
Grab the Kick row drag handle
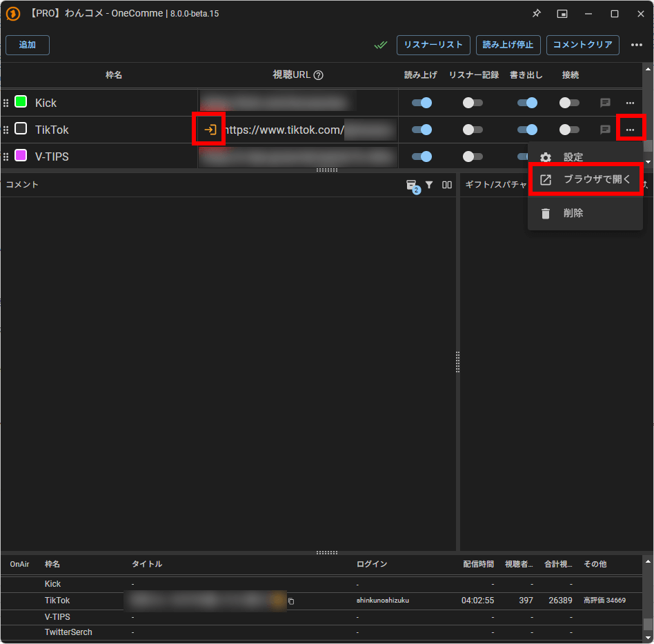pyautogui.click(x=6, y=103)
